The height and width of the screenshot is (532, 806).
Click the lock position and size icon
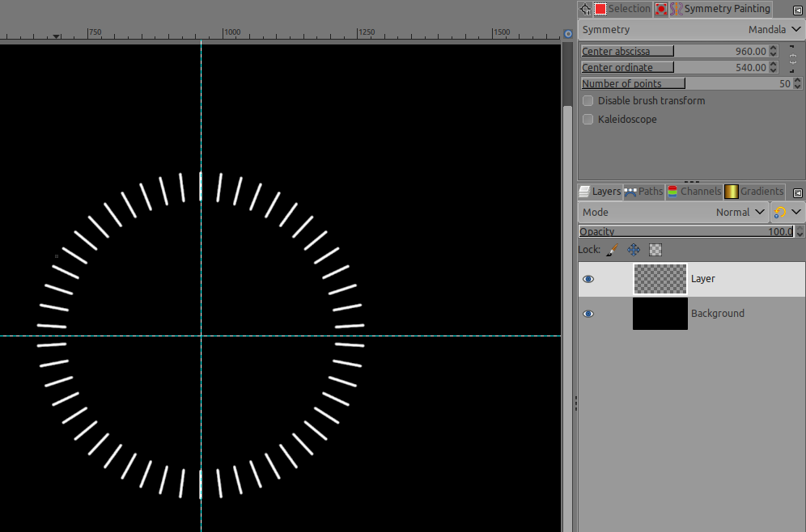click(634, 250)
